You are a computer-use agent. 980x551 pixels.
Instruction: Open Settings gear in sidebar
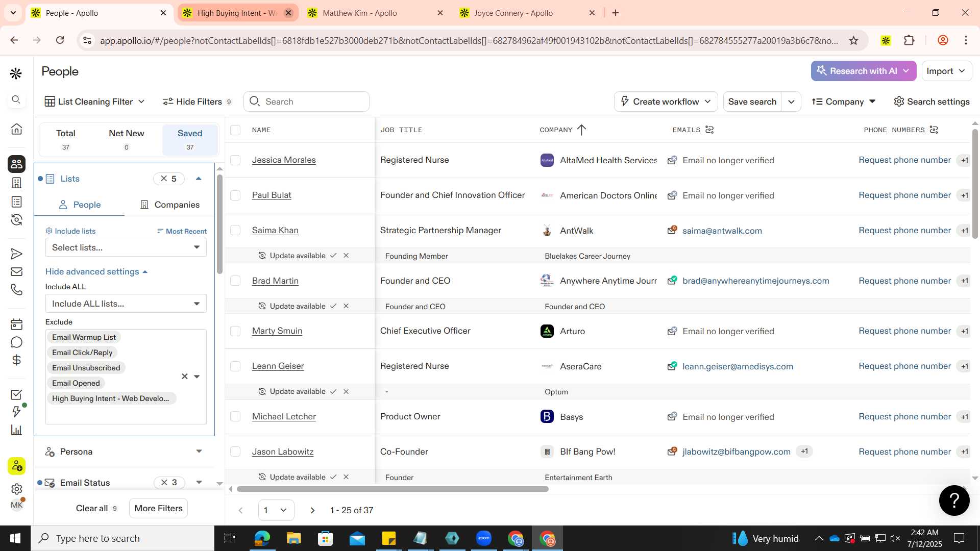tap(16, 489)
